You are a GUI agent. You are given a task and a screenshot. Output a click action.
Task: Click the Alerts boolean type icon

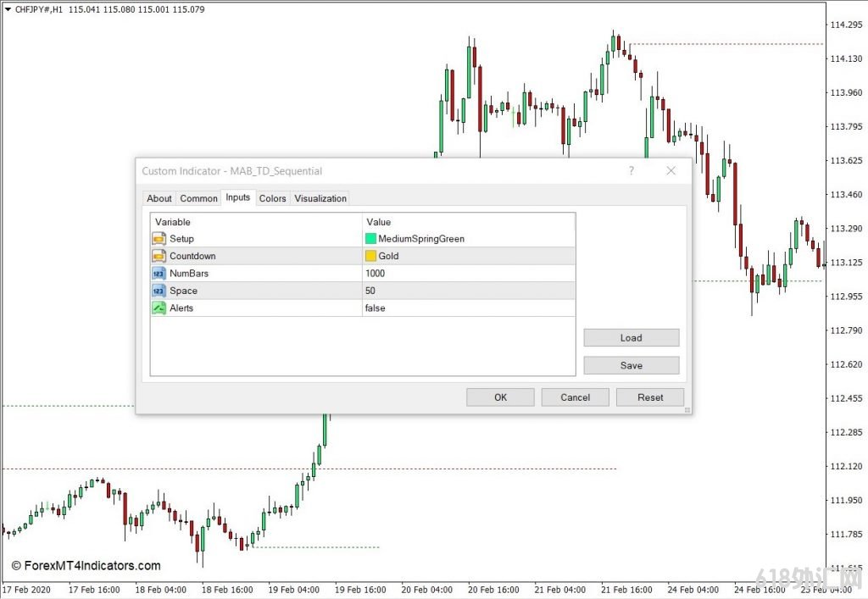[x=159, y=308]
